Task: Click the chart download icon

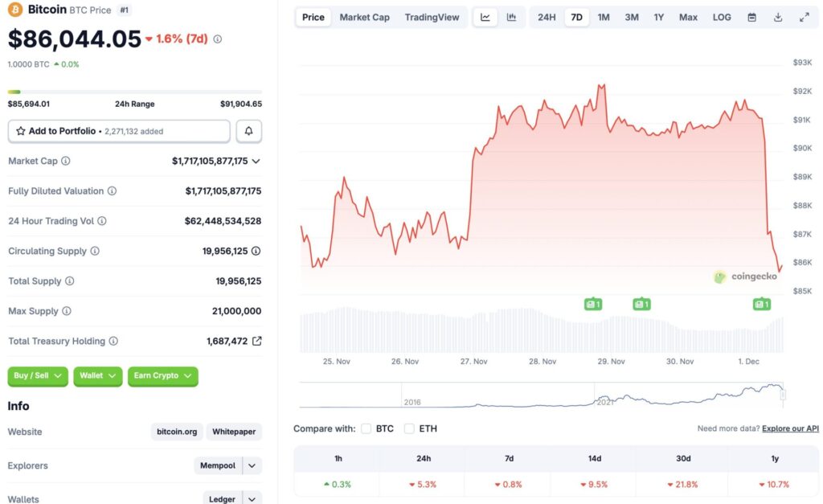Action: pos(777,16)
